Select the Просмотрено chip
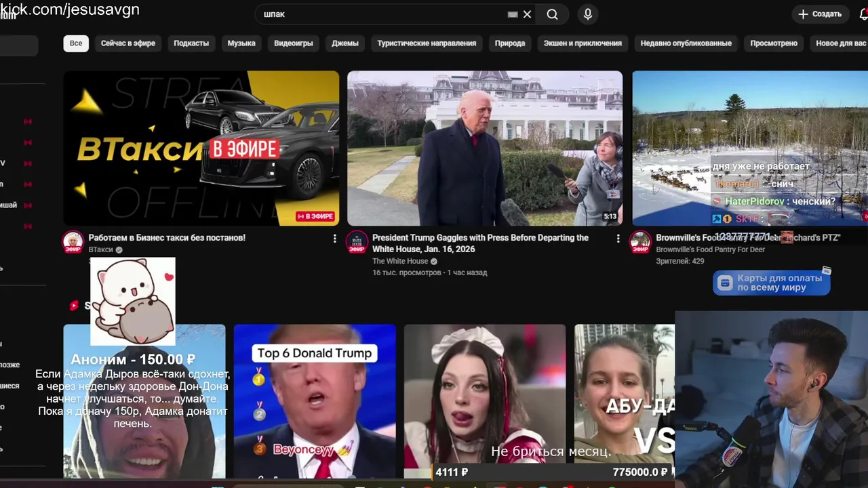 point(774,43)
